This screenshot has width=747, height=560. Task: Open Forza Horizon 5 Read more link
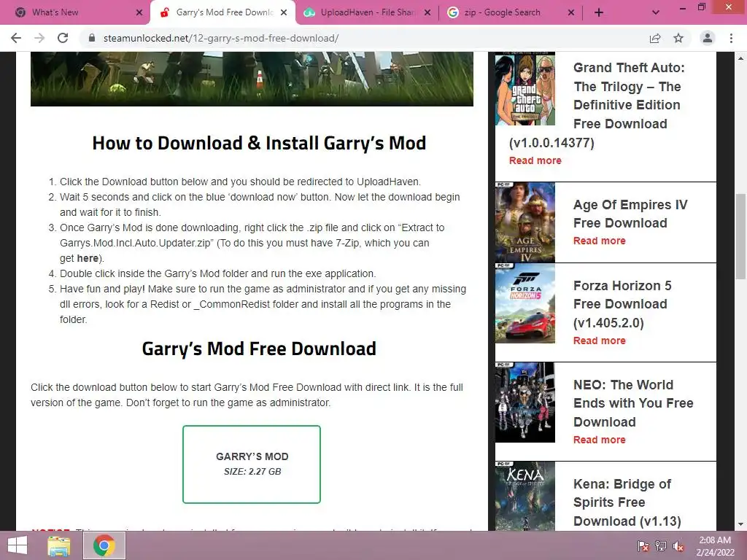coord(600,341)
